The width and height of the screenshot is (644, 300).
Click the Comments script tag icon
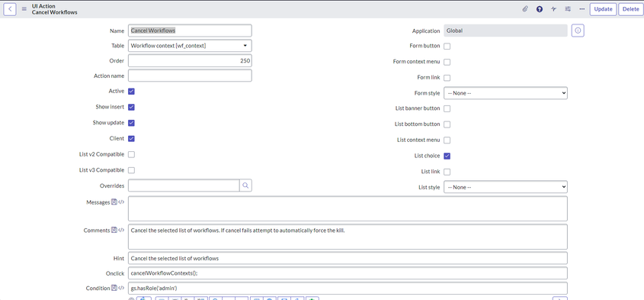pos(121,230)
